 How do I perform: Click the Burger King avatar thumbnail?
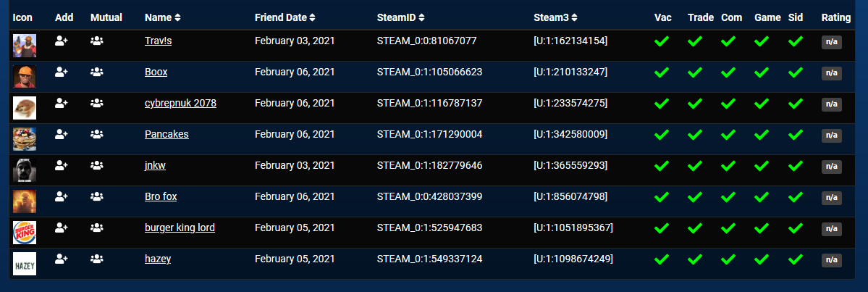(25, 232)
